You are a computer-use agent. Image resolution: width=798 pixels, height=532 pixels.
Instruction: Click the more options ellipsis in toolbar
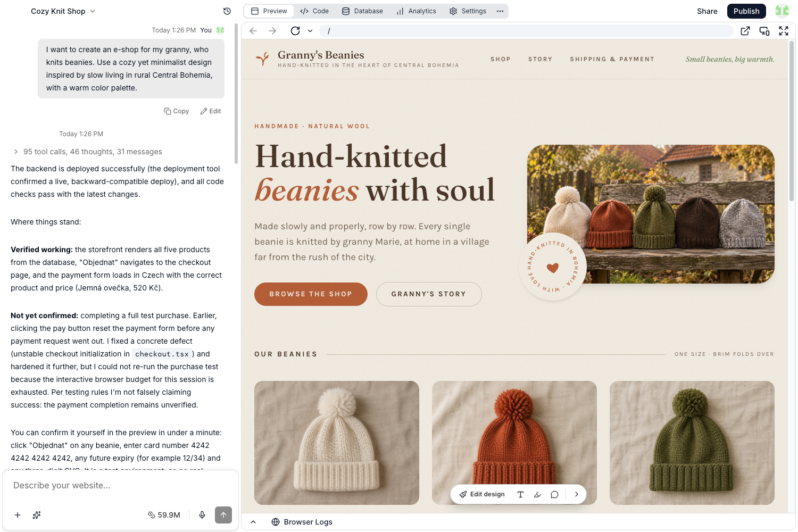[x=500, y=11]
